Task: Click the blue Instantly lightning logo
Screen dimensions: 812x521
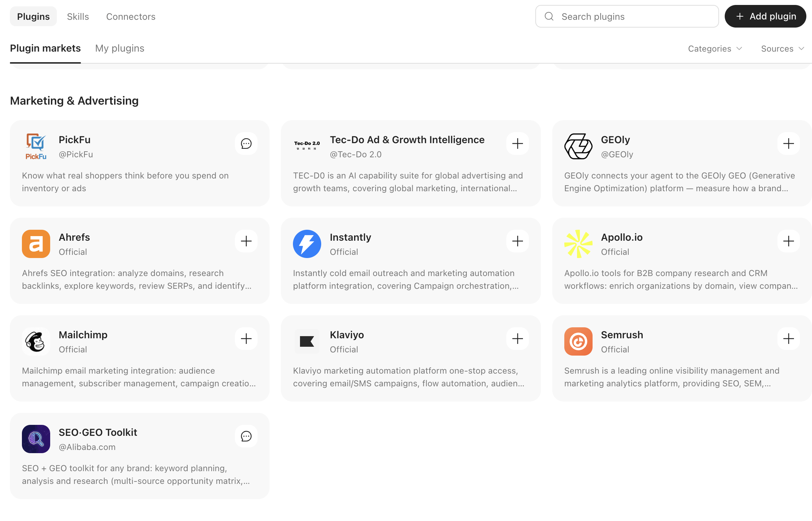Action: pyautogui.click(x=307, y=244)
